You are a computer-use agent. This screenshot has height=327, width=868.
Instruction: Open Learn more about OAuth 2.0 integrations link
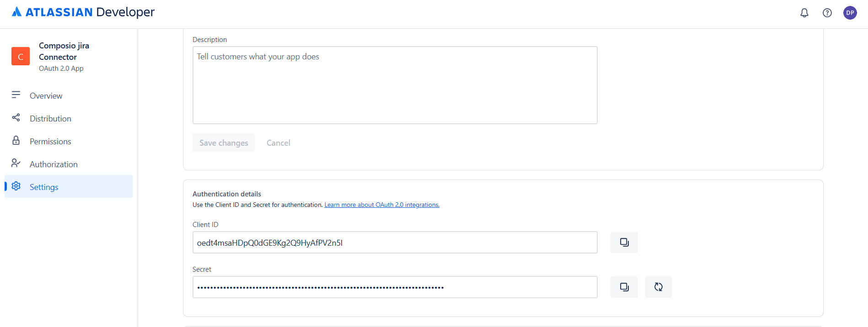coord(382,205)
